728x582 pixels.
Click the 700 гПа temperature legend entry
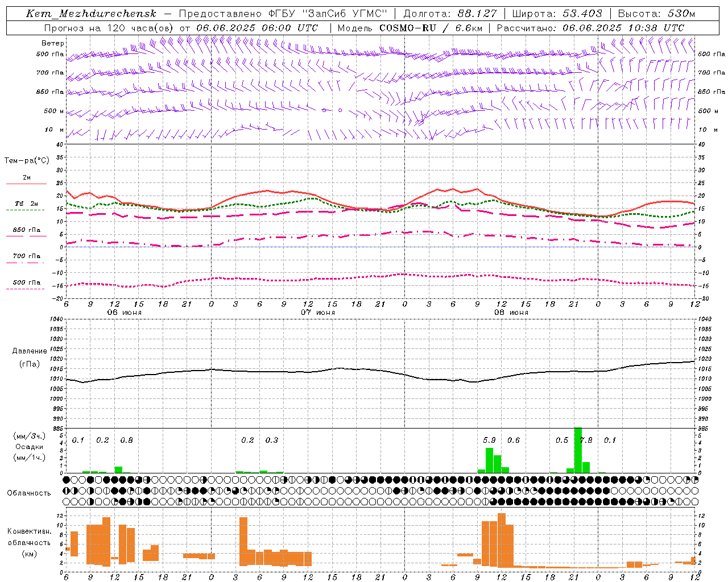pyautogui.click(x=27, y=256)
